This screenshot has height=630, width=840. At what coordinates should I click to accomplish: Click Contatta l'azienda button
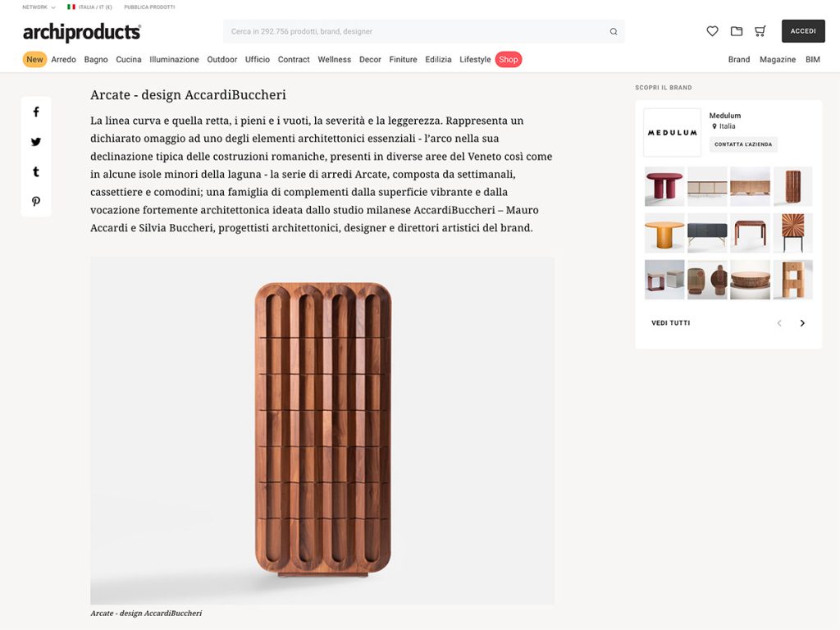click(x=743, y=144)
